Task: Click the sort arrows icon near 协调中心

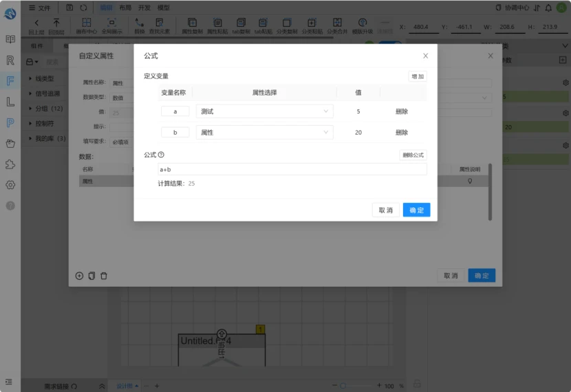Action: coord(537,8)
